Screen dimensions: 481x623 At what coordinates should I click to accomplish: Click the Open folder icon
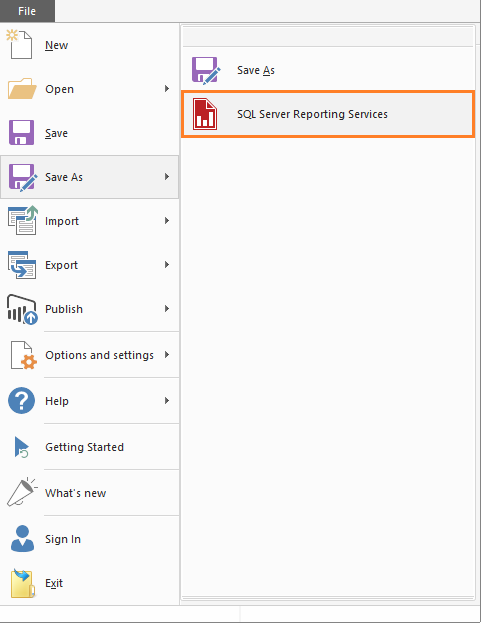(x=22, y=89)
